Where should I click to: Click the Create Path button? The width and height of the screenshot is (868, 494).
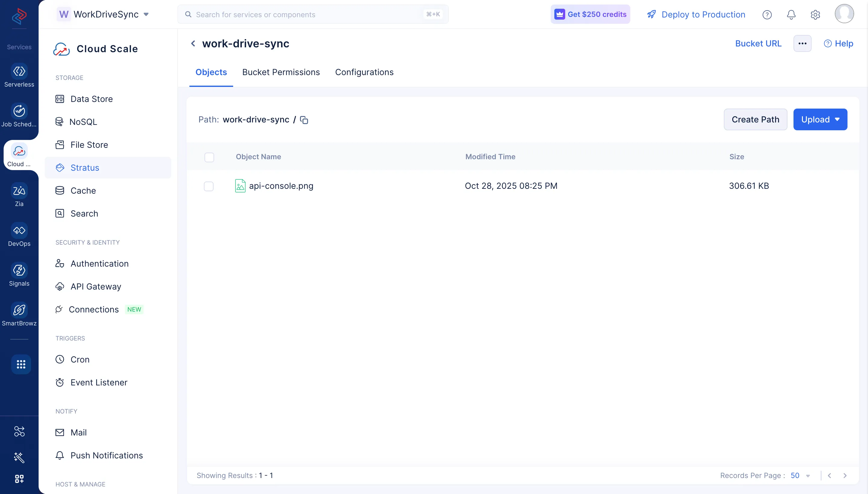pyautogui.click(x=756, y=119)
